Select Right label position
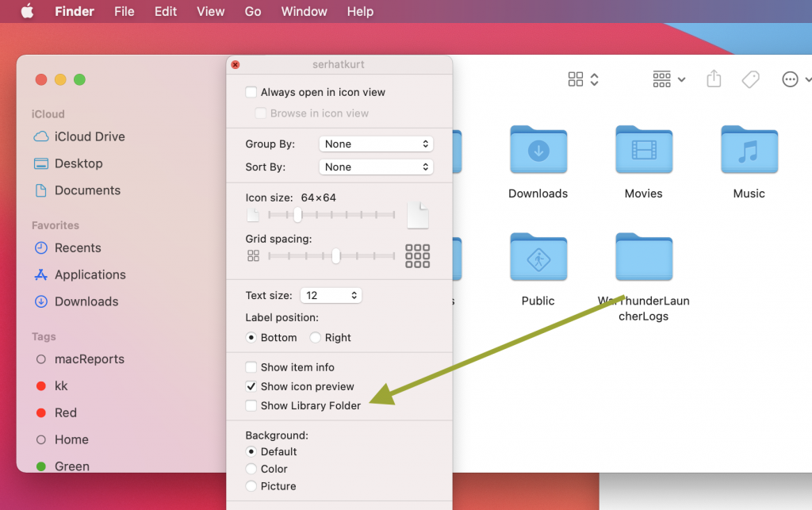 (x=316, y=338)
